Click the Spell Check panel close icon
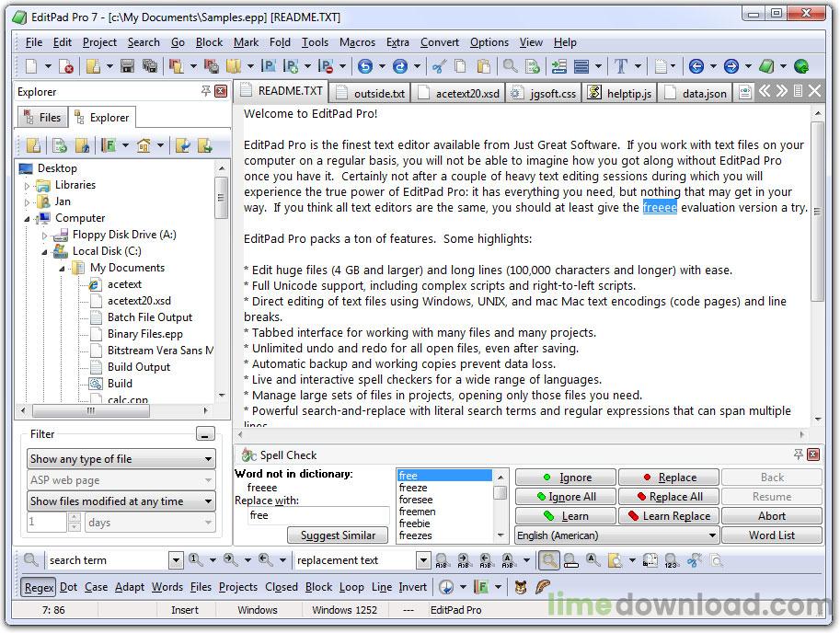The height and width of the screenshot is (633, 840). pyautogui.click(x=813, y=455)
